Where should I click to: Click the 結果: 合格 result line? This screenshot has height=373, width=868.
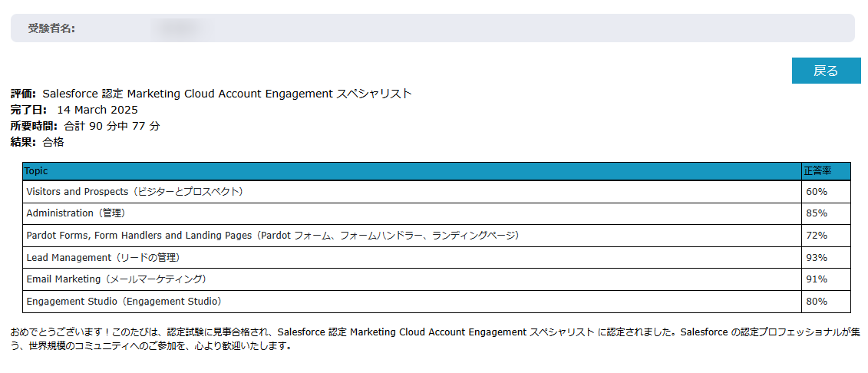tap(37, 142)
